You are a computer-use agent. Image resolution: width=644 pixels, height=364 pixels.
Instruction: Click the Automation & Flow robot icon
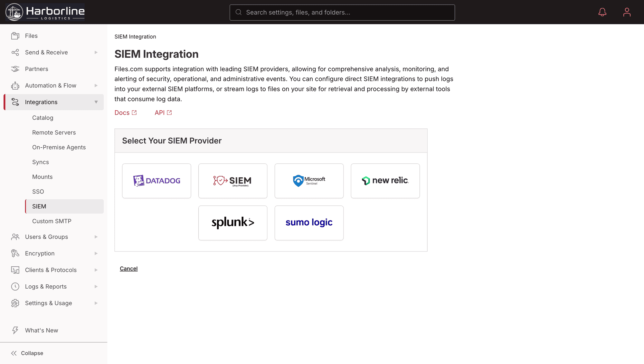[x=15, y=85]
